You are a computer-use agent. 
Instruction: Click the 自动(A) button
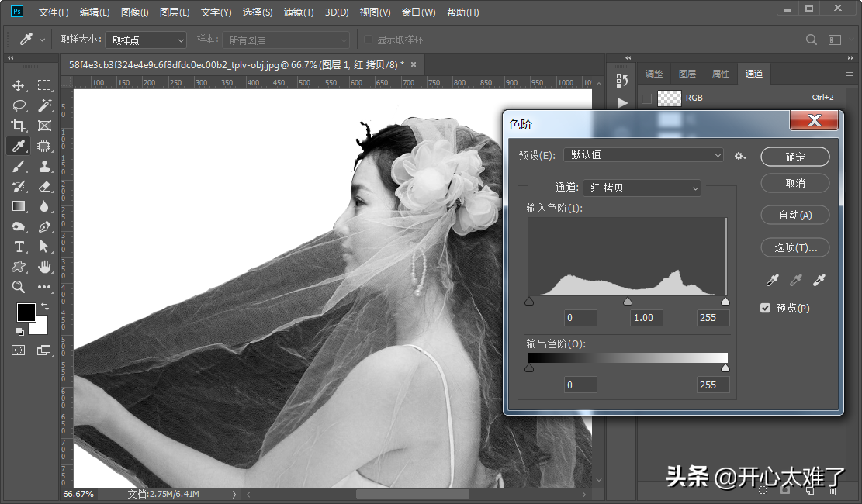coord(794,215)
